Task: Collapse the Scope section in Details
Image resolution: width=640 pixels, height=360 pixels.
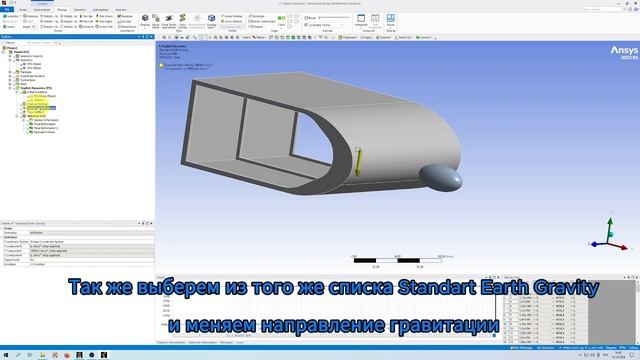Action: point(2,229)
